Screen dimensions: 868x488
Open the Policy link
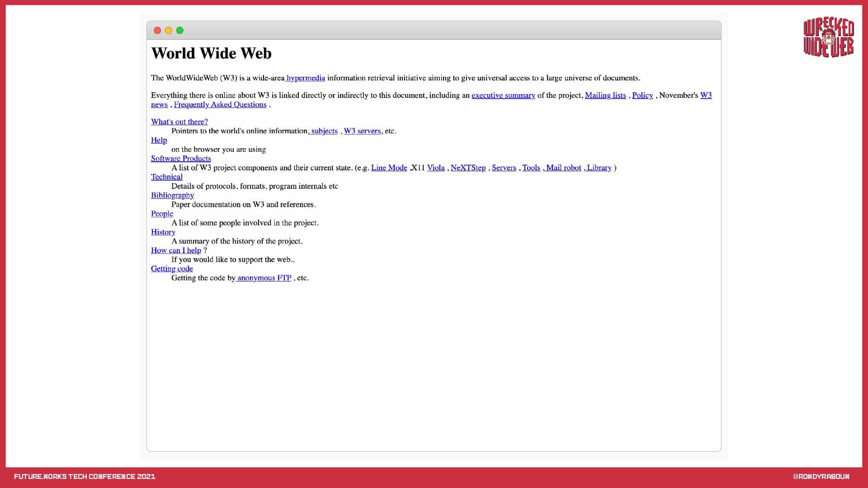[642, 95]
